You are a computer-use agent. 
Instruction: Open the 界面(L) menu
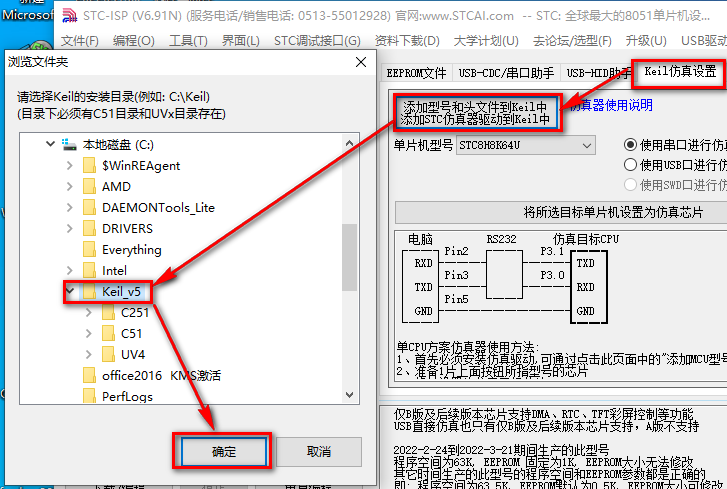click(241, 41)
